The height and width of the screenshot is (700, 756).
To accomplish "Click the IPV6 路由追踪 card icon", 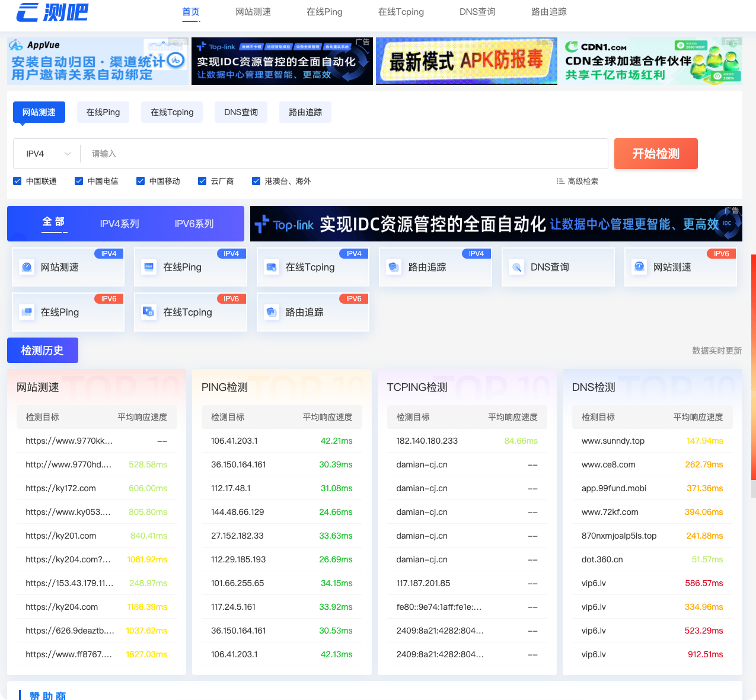I will pyautogui.click(x=272, y=312).
